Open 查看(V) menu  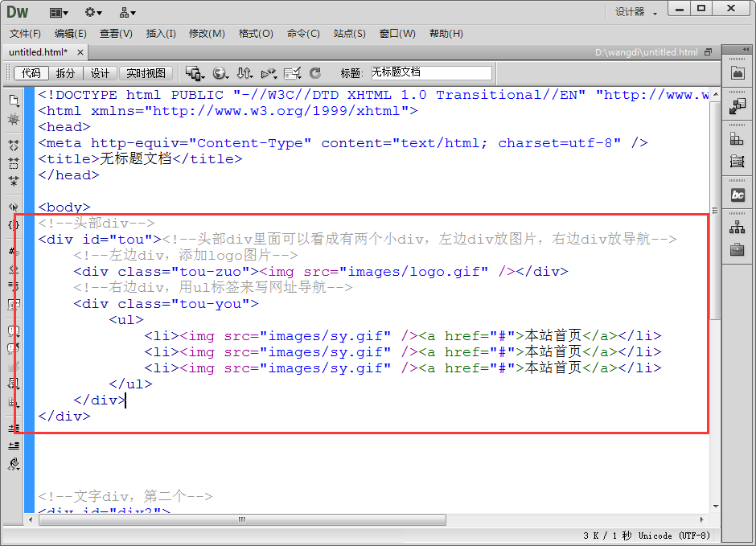[x=116, y=34]
